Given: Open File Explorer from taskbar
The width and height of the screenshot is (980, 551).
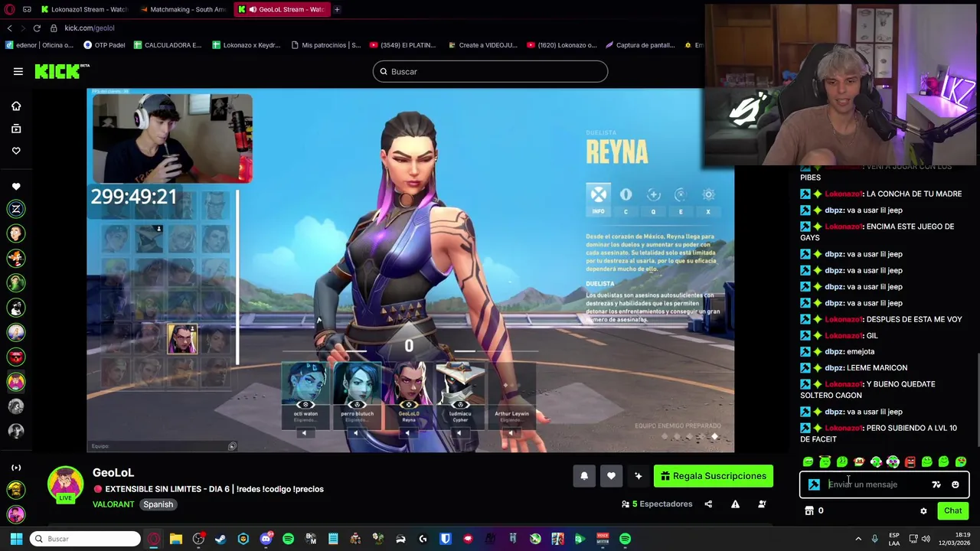Looking at the screenshot, I should click(x=175, y=539).
